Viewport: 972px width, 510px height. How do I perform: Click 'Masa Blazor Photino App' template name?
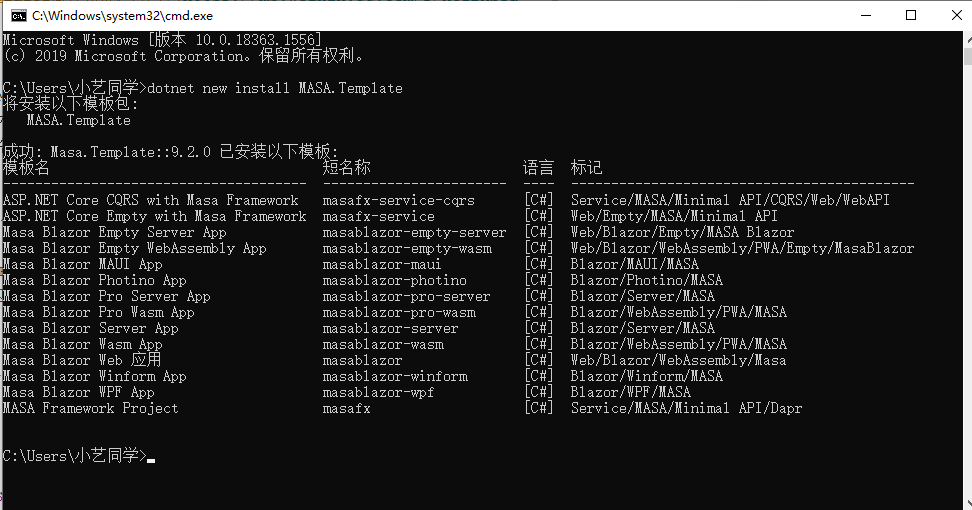point(95,281)
